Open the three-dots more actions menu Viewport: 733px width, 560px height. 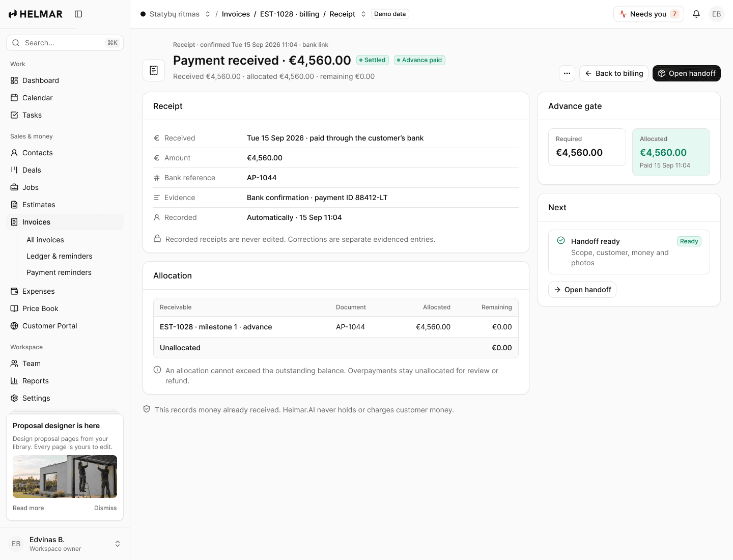pyautogui.click(x=567, y=73)
